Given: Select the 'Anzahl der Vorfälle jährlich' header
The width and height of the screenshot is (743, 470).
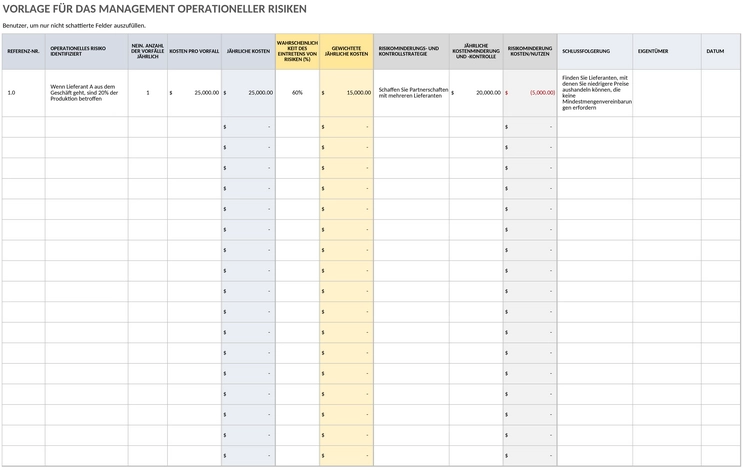Looking at the screenshot, I should pyautogui.click(x=148, y=51).
